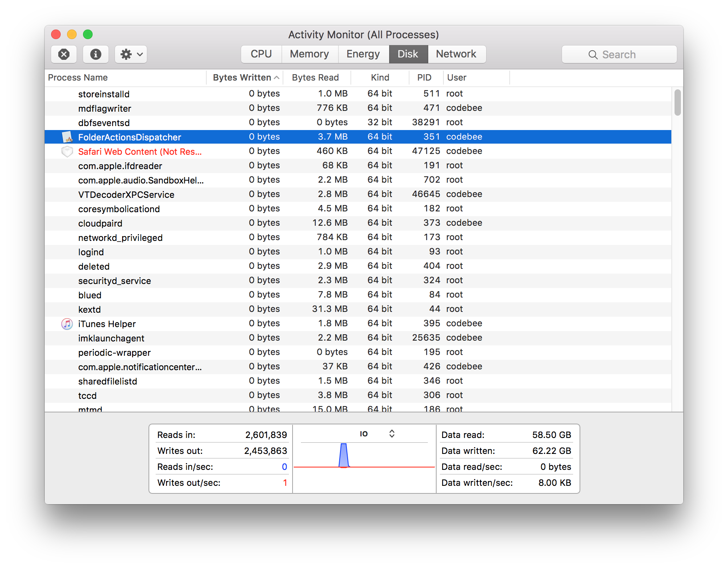Click the vertical scrollbar thumb
This screenshot has height=568, width=728.
click(x=677, y=103)
